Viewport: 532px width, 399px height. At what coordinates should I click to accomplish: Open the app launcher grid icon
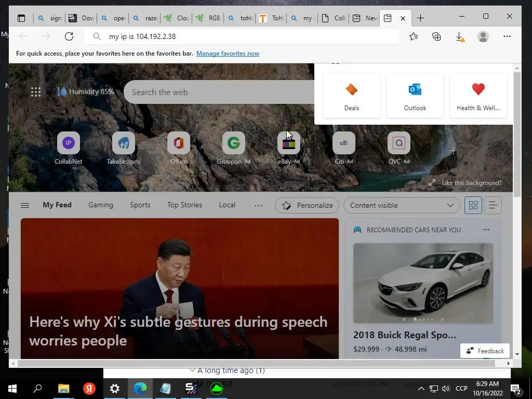point(36,92)
